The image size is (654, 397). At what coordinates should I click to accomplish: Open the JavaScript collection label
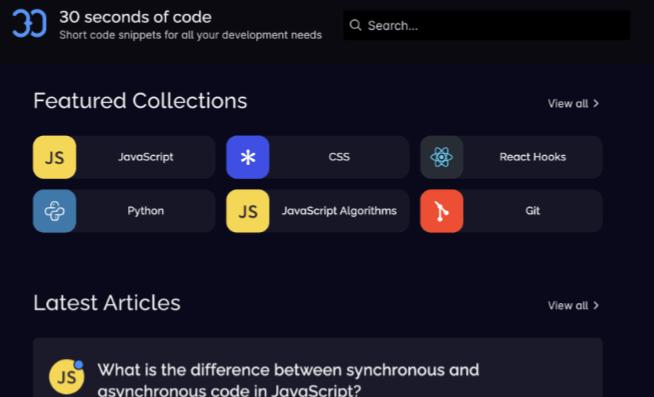[146, 157]
